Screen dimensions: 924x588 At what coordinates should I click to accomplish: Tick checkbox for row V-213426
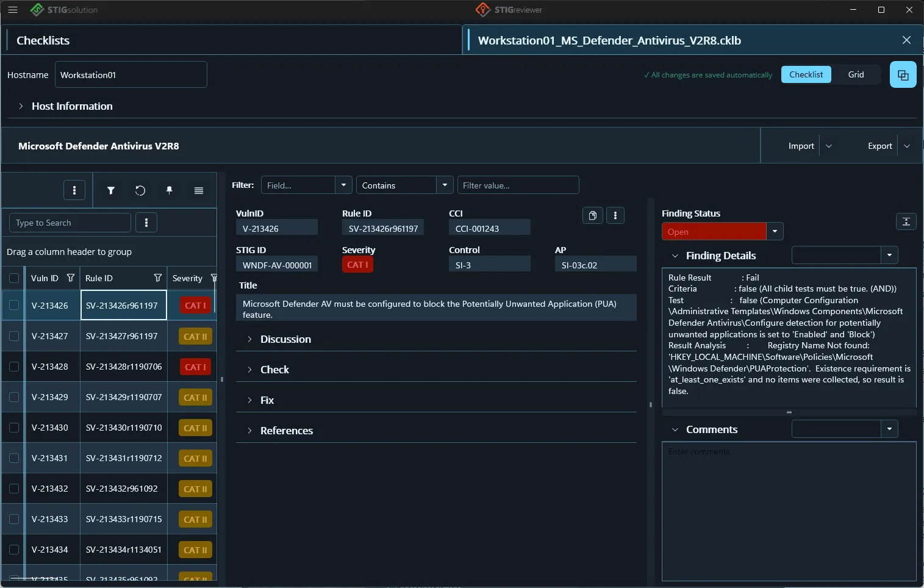click(14, 305)
